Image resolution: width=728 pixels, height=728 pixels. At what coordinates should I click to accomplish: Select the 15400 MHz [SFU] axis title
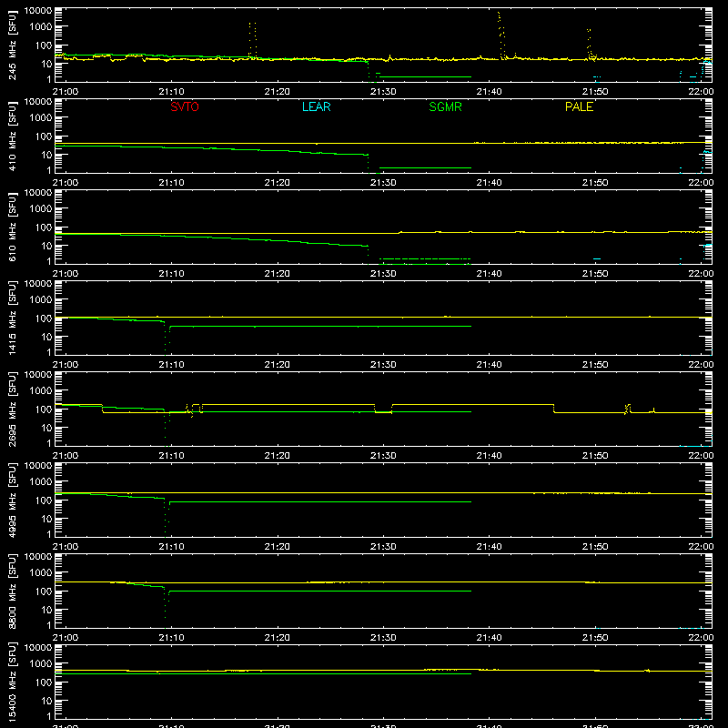(x=13, y=682)
